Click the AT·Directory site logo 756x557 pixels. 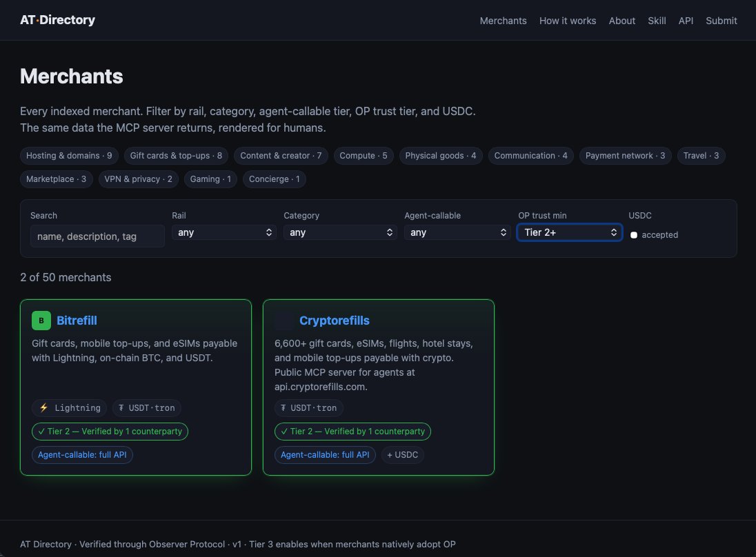click(x=57, y=20)
